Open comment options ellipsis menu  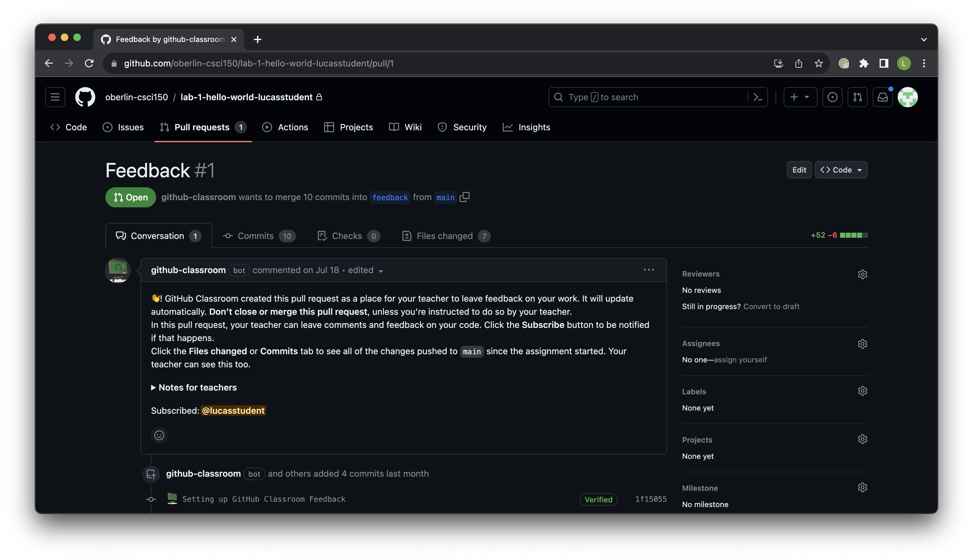click(649, 270)
